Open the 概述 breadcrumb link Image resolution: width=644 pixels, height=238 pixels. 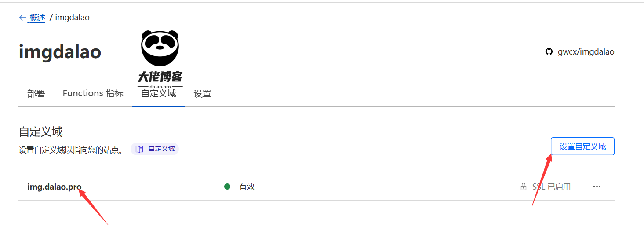37,18
